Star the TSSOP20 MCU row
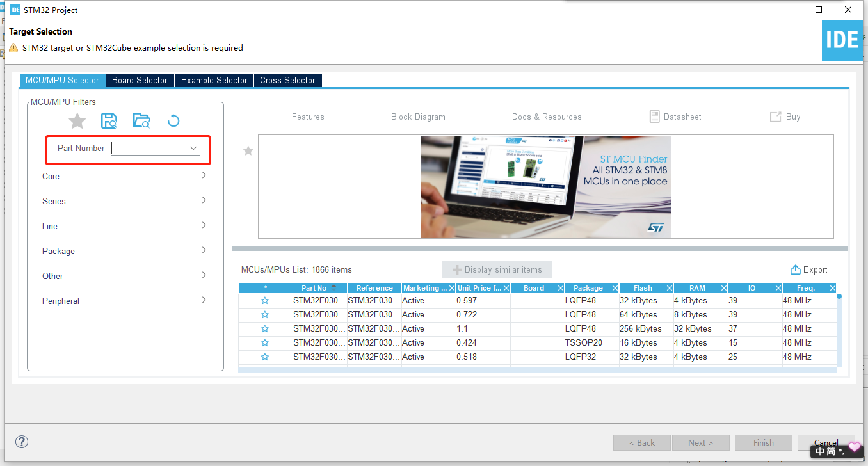This screenshot has height=466, width=868. click(x=265, y=342)
